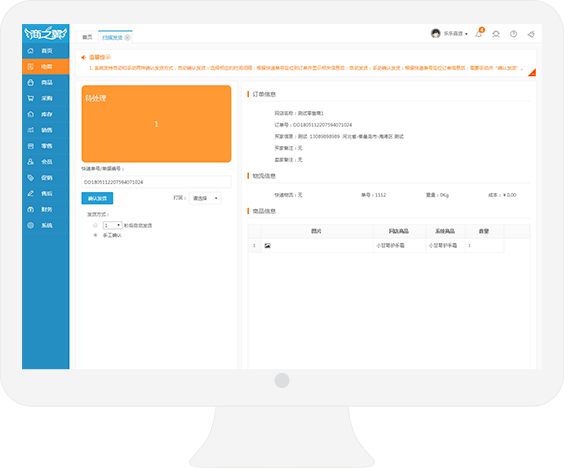Open the 打印 请选择 dropdown
The height and width of the screenshot is (468, 564).
pyautogui.click(x=205, y=198)
